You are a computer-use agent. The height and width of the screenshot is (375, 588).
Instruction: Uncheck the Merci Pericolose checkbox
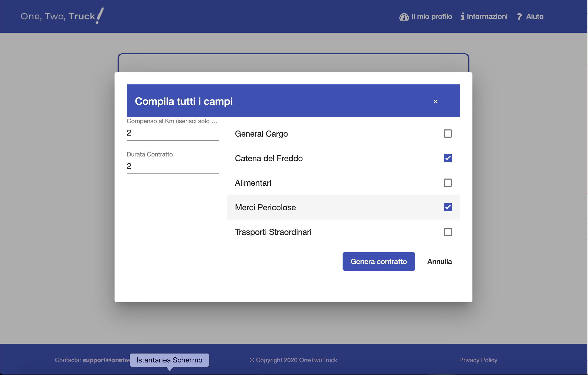[x=448, y=207]
